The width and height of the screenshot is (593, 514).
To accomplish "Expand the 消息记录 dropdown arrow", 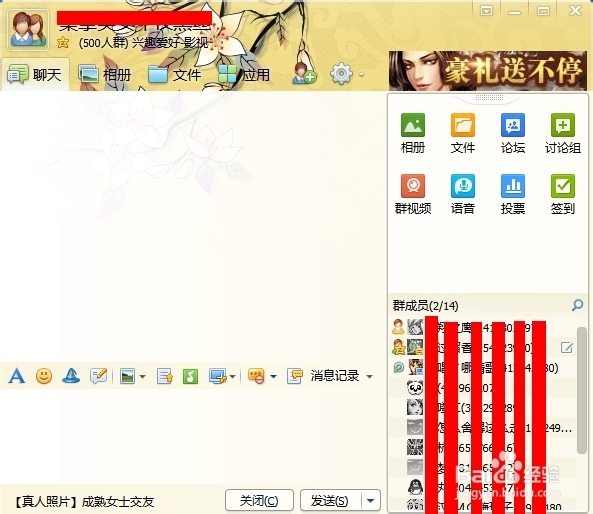I will pos(369,377).
